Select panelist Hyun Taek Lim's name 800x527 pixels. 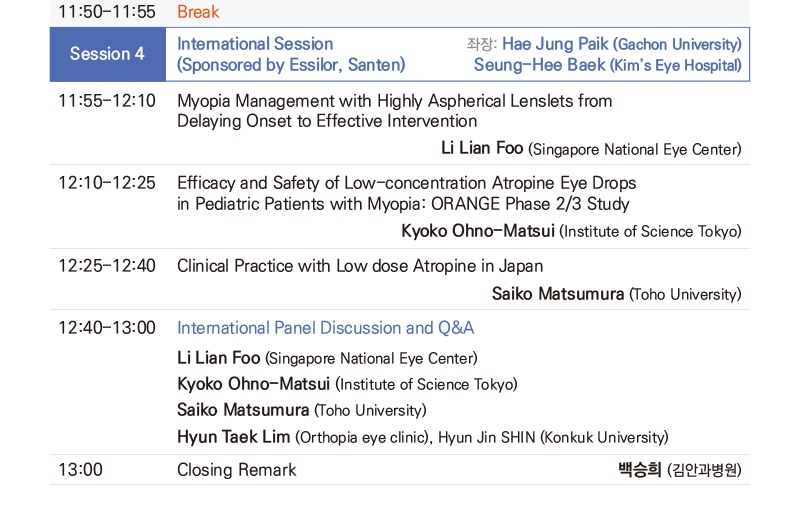(x=234, y=437)
